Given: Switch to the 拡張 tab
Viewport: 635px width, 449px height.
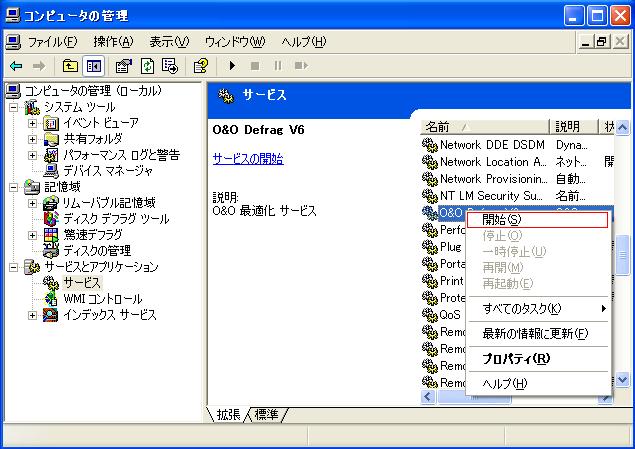Looking at the screenshot, I should [x=228, y=415].
